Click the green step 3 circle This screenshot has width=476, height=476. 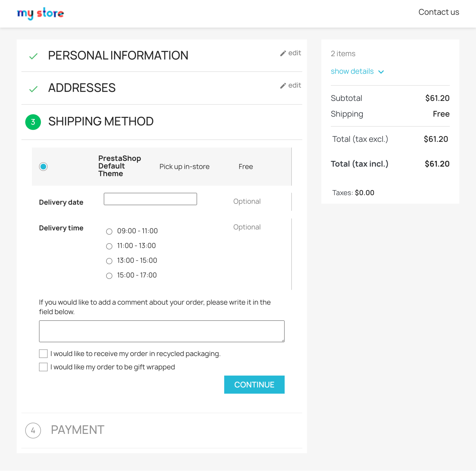pyautogui.click(x=33, y=122)
